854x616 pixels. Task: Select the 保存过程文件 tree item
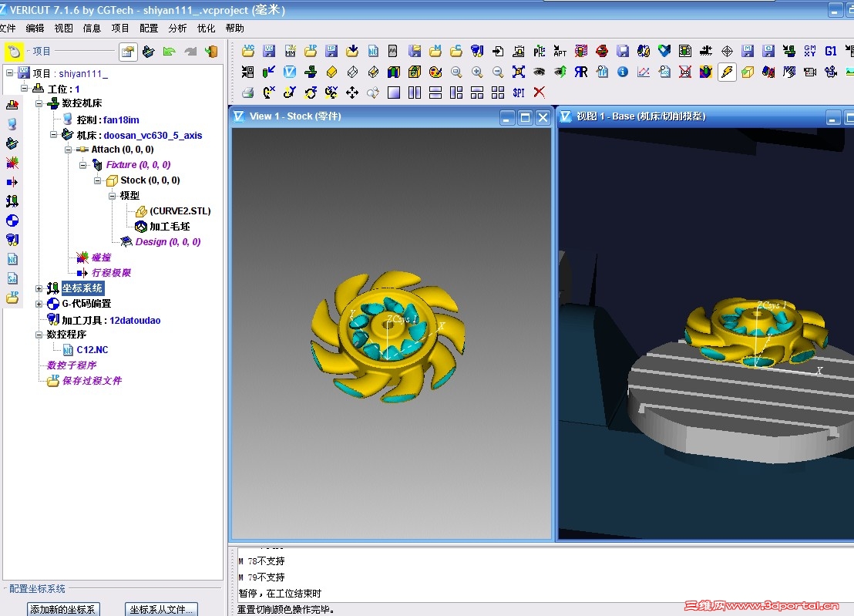click(x=92, y=381)
